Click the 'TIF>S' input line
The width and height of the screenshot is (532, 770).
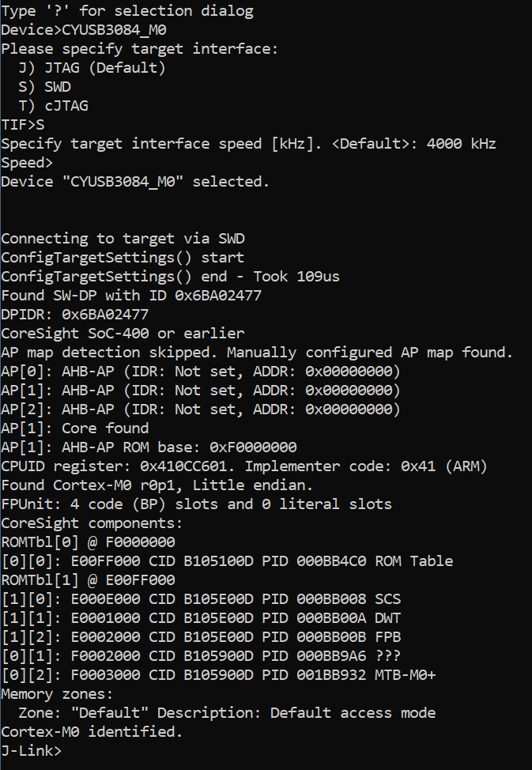(x=23, y=125)
